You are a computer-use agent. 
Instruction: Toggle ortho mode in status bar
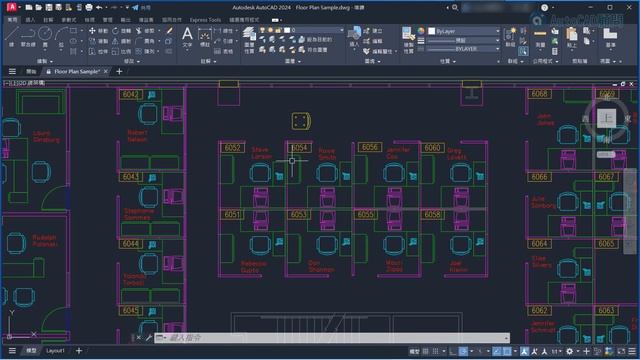(453, 351)
